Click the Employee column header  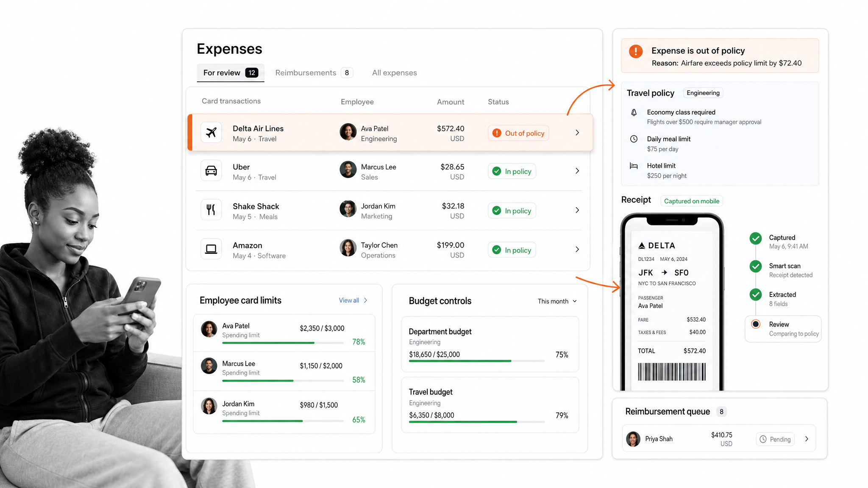[357, 102]
